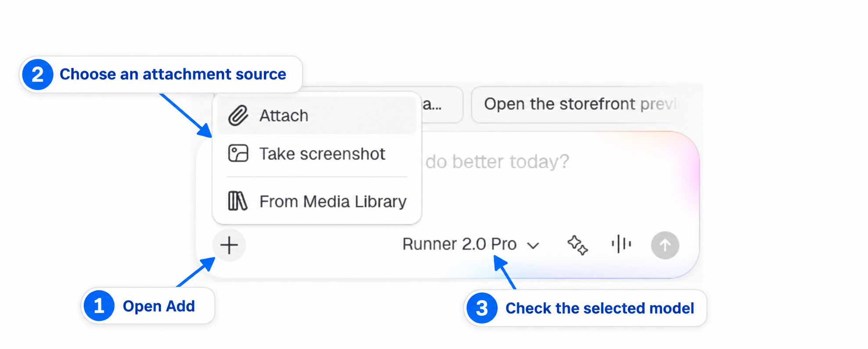Viewport: 868px width, 349px height.
Task: Open the Runner 2.0 Pro model dropdown
Action: tap(471, 244)
